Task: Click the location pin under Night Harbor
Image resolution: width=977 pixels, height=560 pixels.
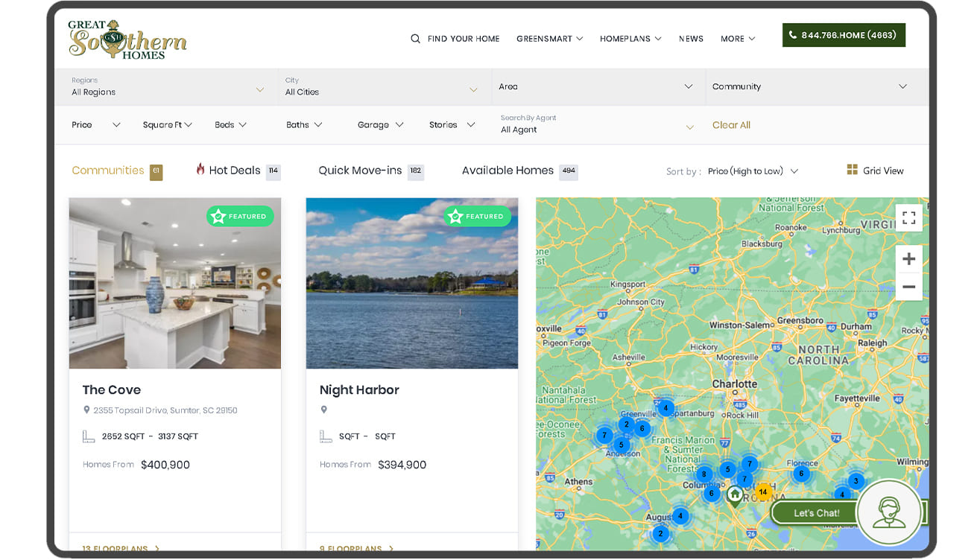Action: click(x=323, y=410)
